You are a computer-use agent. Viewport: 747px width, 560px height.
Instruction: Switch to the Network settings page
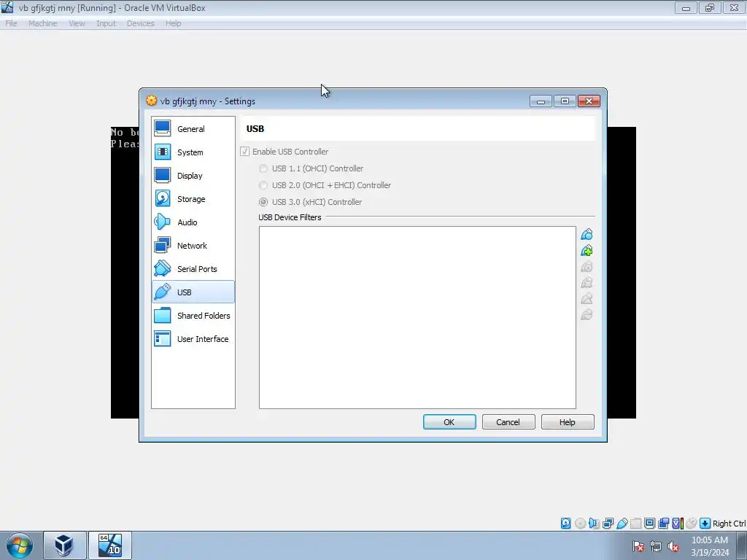point(193,245)
